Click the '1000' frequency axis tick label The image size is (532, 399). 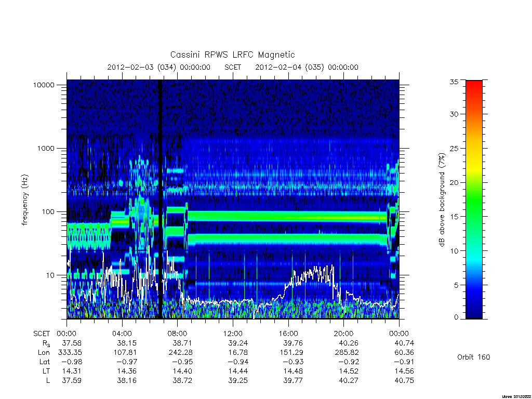pyautogui.click(x=46, y=148)
